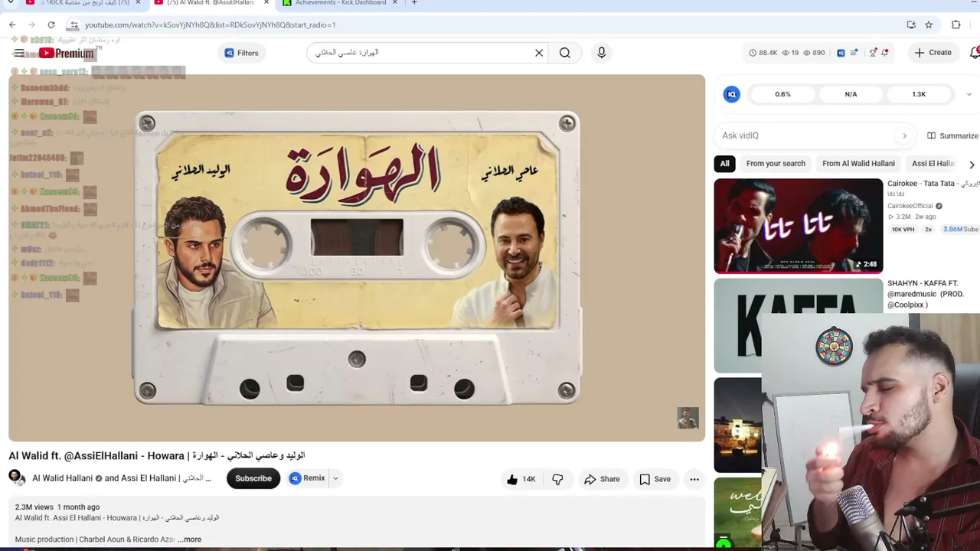This screenshot has height=551, width=980.
Task: Submit the Ask vidIQ arrow button
Action: point(904,135)
